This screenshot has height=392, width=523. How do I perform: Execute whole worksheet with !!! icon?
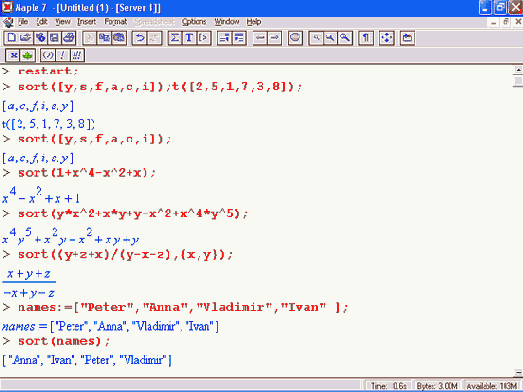(77, 55)
